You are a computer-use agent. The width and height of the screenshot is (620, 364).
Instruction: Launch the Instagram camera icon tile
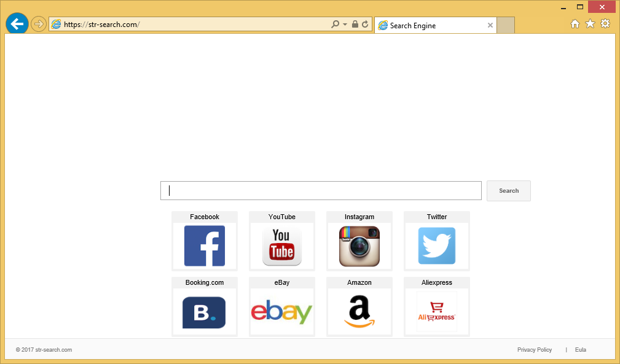359,246
